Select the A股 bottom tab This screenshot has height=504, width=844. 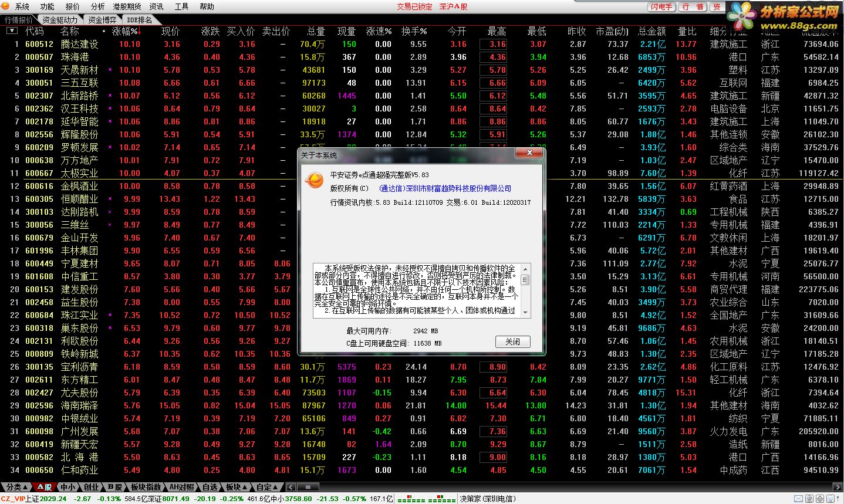(45, 487)
